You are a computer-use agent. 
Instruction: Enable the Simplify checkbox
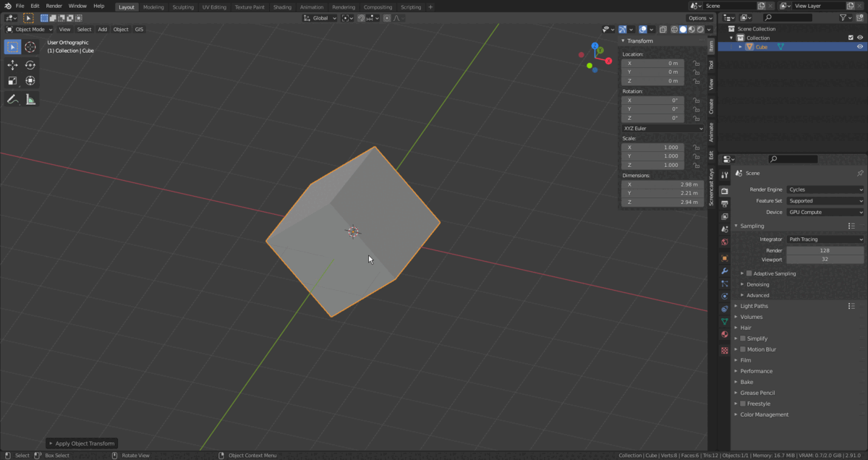pyautogui.click(x=743, y=338)
